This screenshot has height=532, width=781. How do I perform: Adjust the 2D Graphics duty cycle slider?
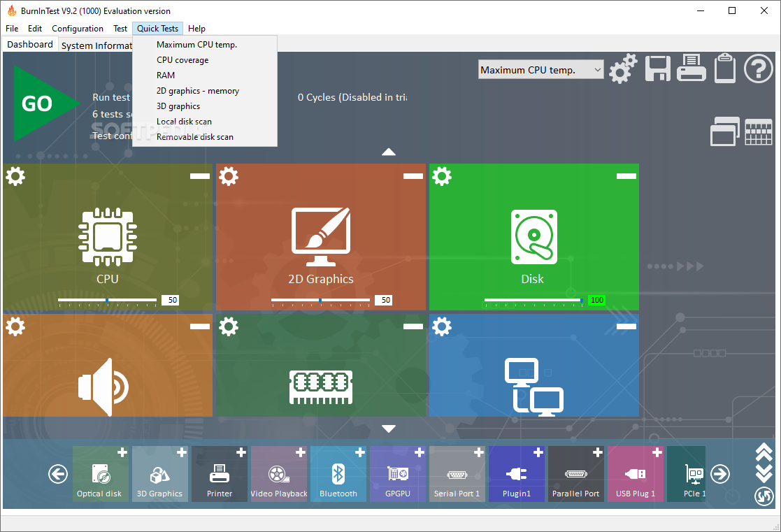coord(320,301)
